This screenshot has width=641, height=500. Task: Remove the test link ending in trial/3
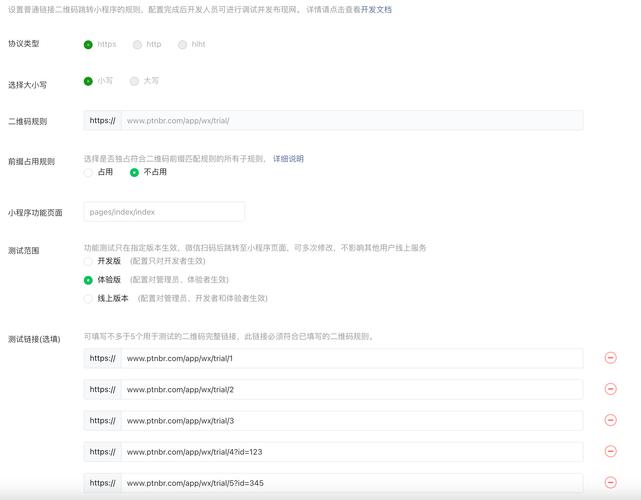(610, 420)
